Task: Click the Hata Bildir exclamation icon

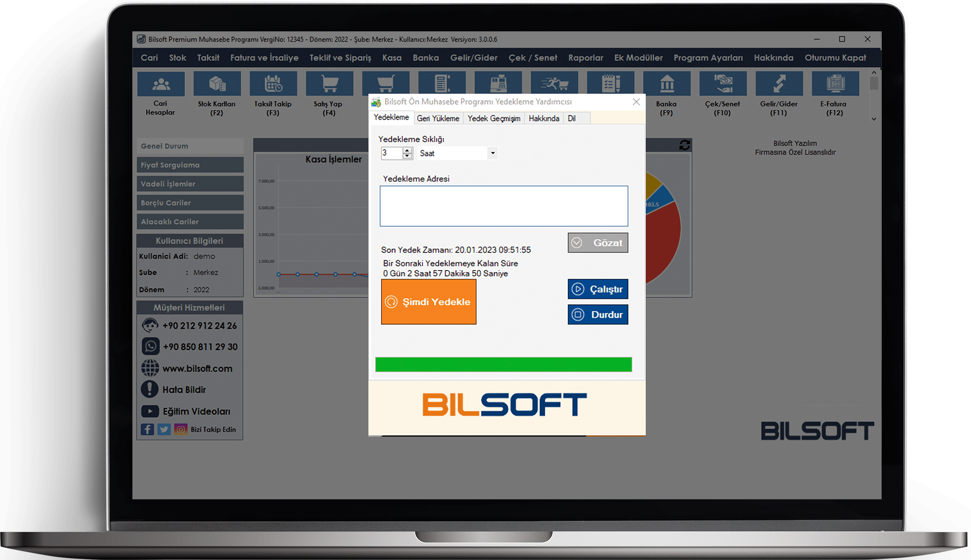Action: click(x=149, y=389)
